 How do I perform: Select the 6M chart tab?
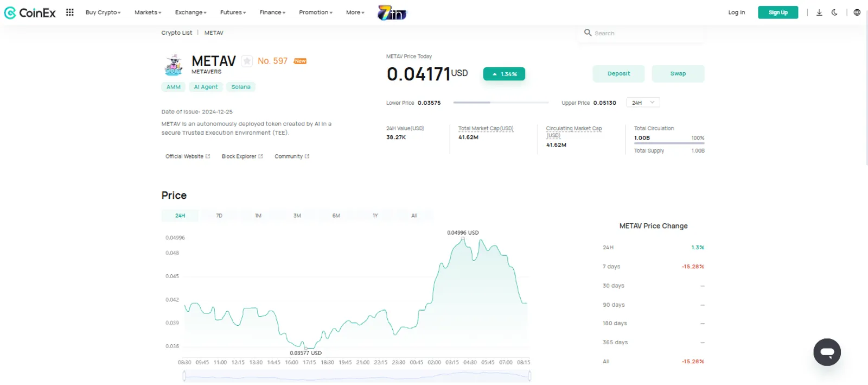336,216
